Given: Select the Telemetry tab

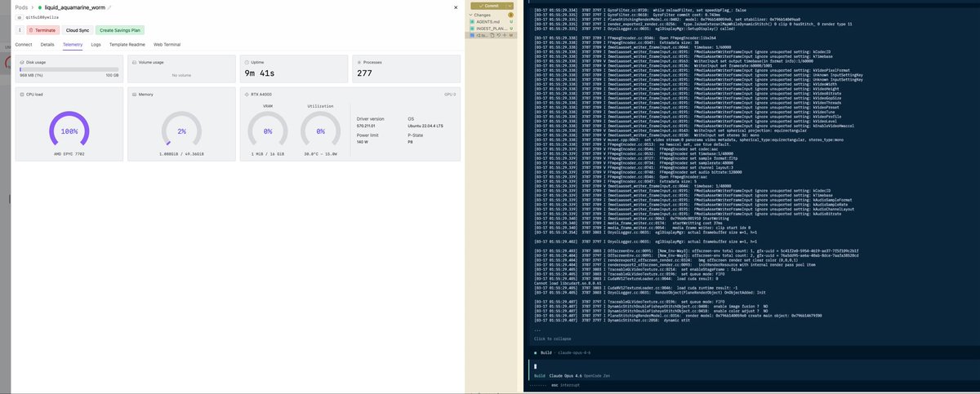Looking at the screenshot, I should pyautogui.click(x=73, y=44).
